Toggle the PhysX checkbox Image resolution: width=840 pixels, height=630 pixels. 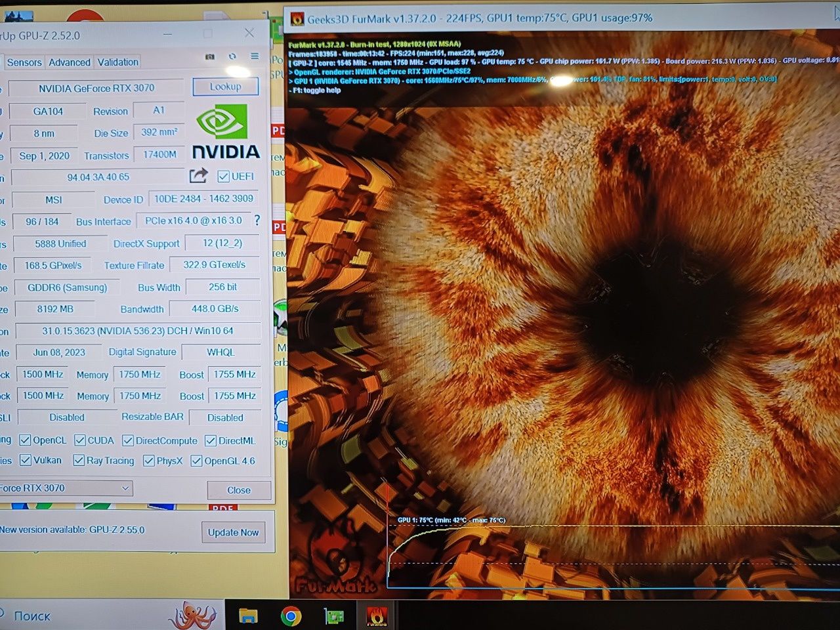click(x=149, y=461)
